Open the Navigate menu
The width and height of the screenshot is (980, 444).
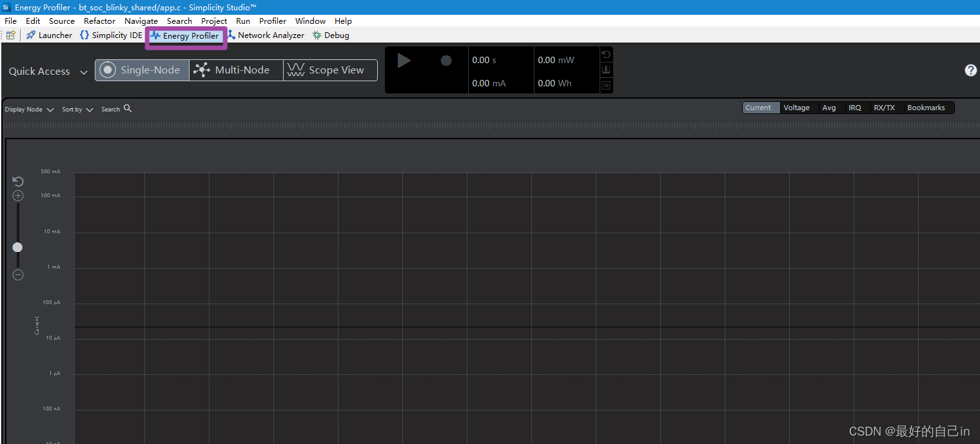point(141,21)
